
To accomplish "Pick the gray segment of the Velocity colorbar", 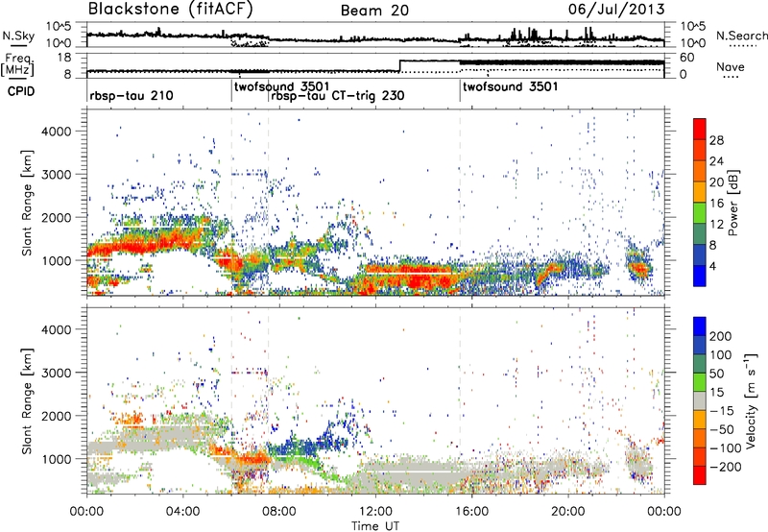I will pos(700,400).
